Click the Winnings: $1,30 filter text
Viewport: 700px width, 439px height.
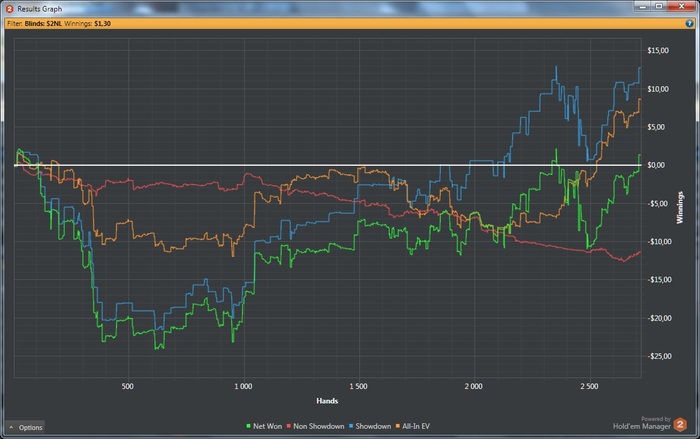click(x=88, y=24)
